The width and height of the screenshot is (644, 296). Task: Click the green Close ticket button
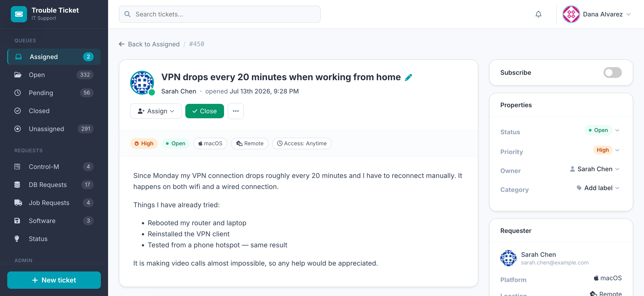tap(204, 111)
